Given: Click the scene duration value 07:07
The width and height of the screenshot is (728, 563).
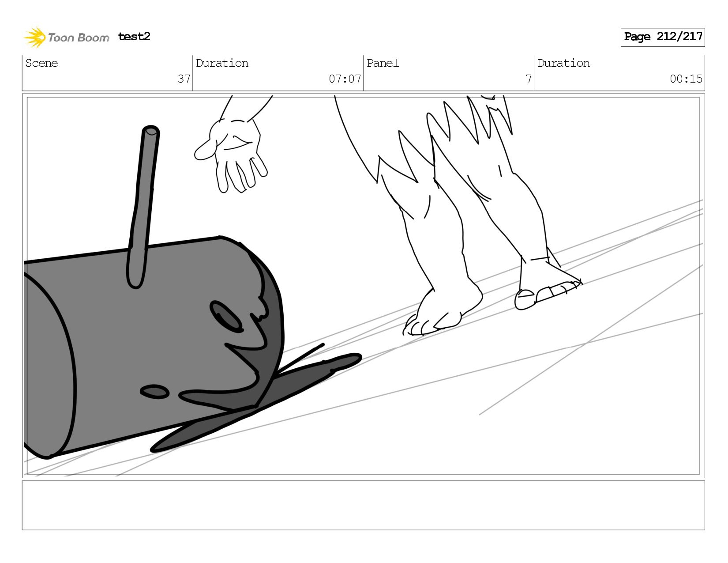Looking at the screenshot, I should point(345,79).
